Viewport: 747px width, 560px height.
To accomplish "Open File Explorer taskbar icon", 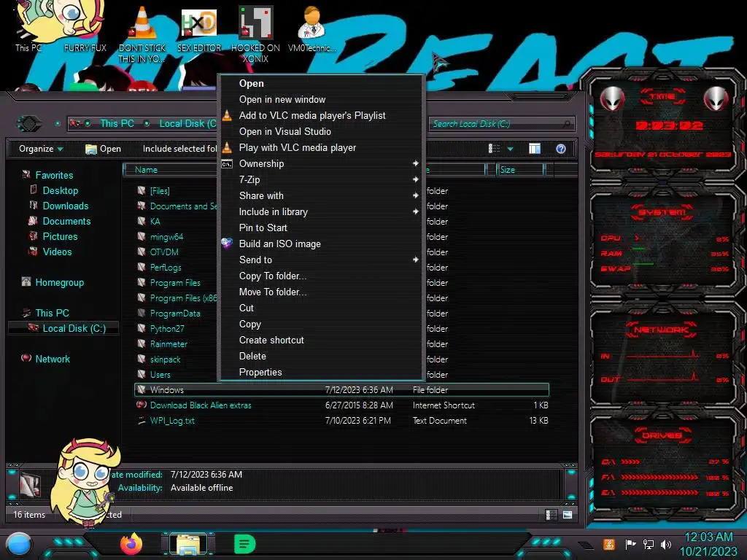I will tap(188, 544).
